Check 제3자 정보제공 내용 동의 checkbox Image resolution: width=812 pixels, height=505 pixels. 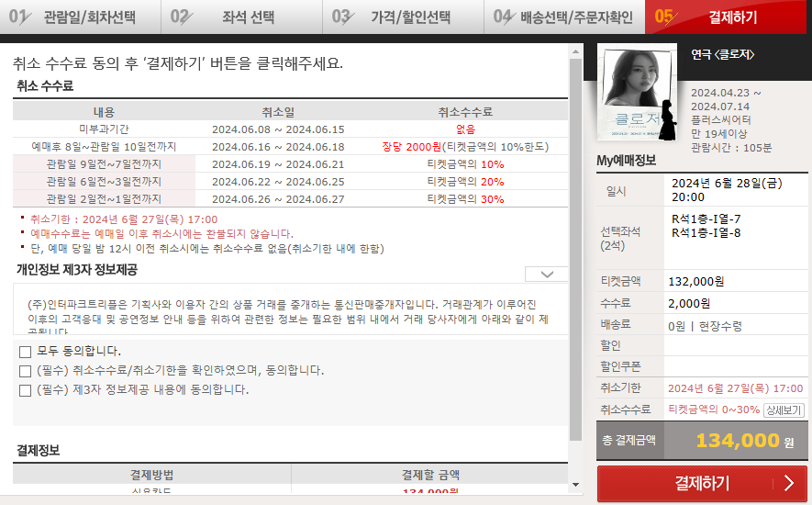(25, 390)
